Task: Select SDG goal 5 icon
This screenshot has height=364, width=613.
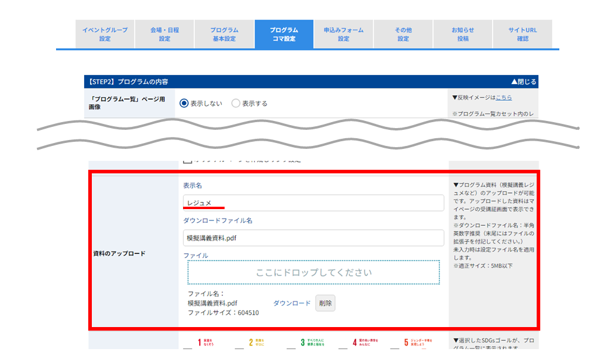Action: [x=418, y=343]
